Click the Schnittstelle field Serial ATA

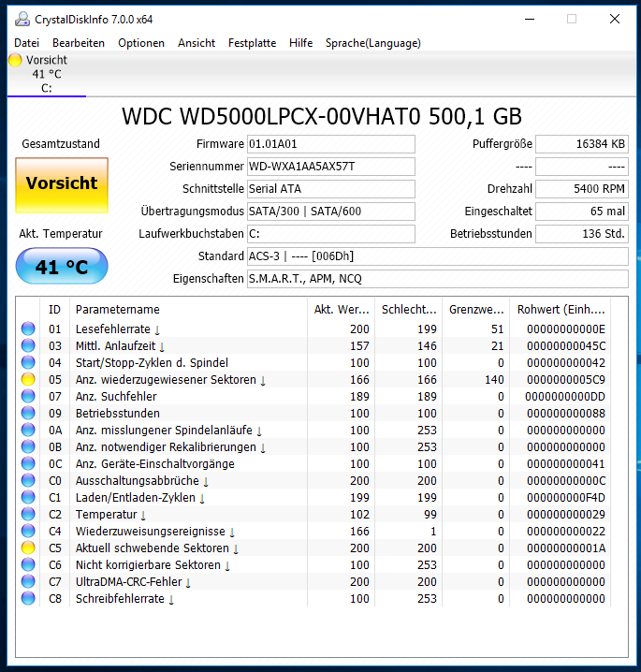[x=330, y=189]
